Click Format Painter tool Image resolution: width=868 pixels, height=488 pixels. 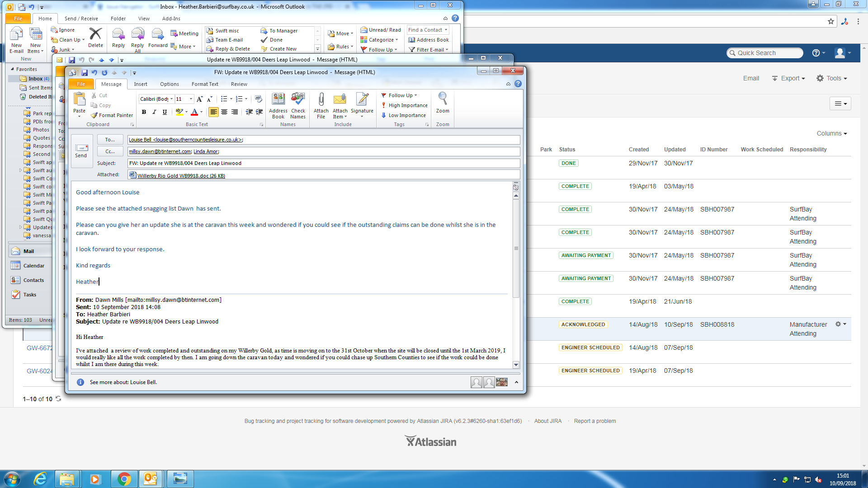pos(112,115)
